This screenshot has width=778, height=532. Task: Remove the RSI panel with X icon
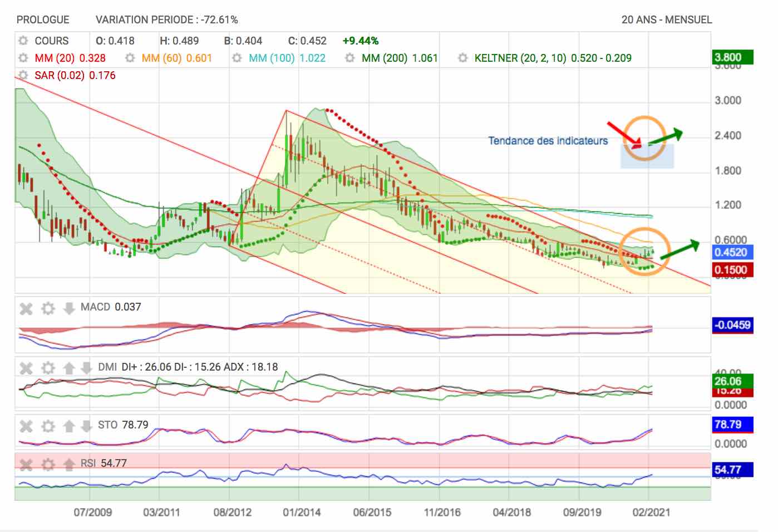(26, 464)
